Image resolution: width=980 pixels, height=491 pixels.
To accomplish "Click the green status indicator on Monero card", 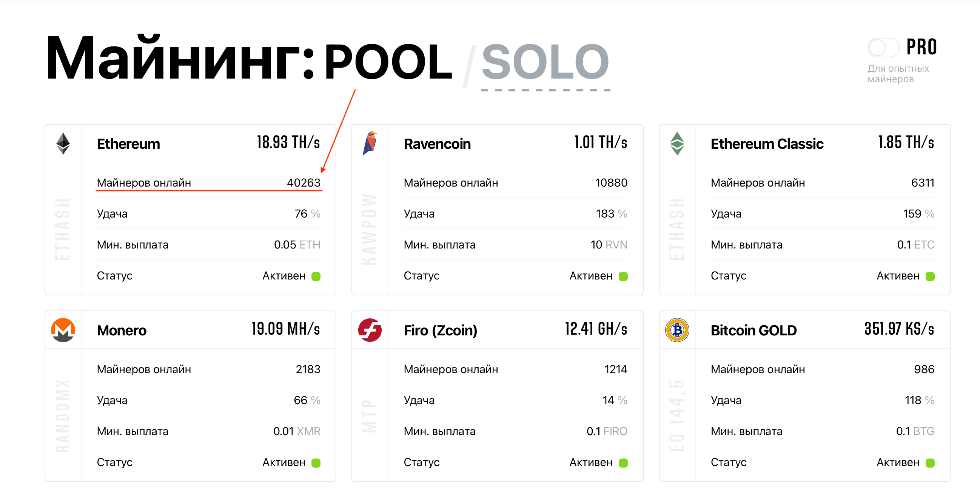I will click(316, 462).
